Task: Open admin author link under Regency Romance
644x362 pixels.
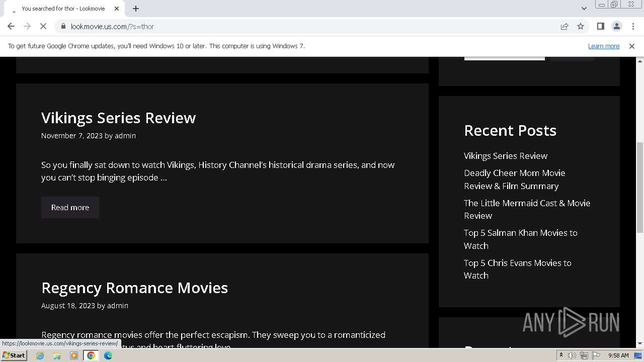Action: [x=118, y=306]
